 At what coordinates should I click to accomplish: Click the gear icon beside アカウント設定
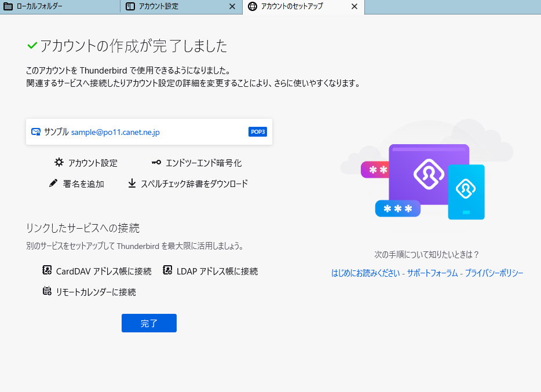(59, 162)
